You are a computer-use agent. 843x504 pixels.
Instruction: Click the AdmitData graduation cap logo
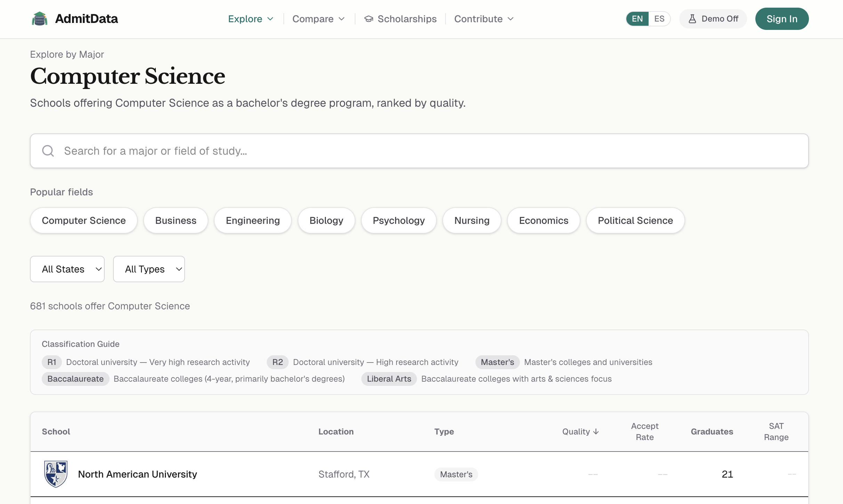click(40, 19)
